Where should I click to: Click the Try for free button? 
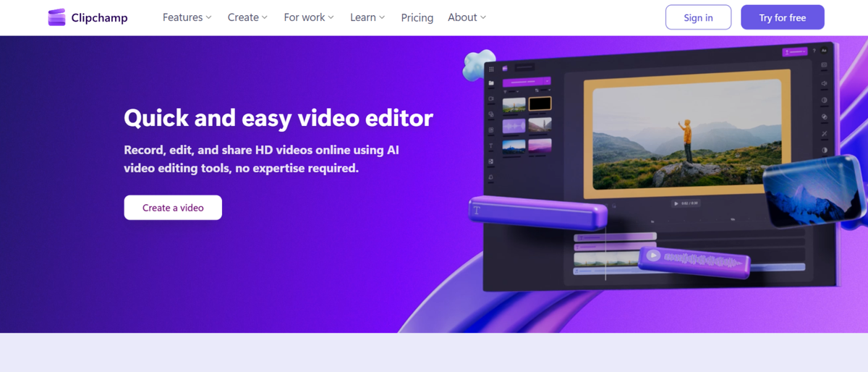783,17
